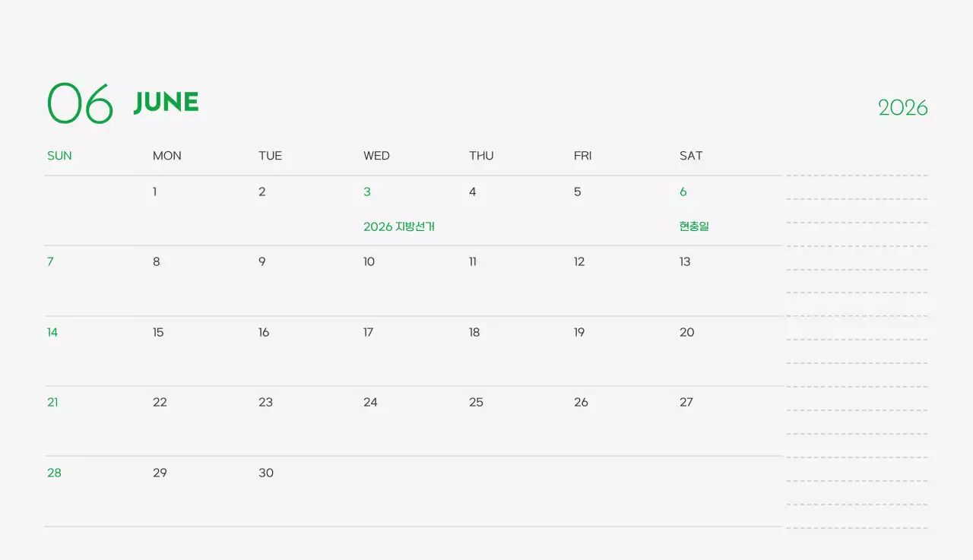This screenshot has width=973, height=560.
Task: Click Sunday June 28
Action: tap(54, 473)
